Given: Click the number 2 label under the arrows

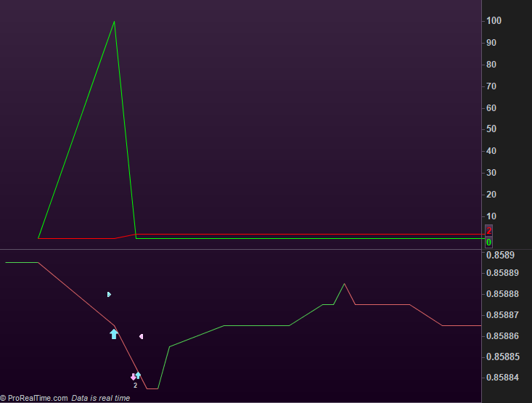Looking at the screenshot, I should 136,386.
